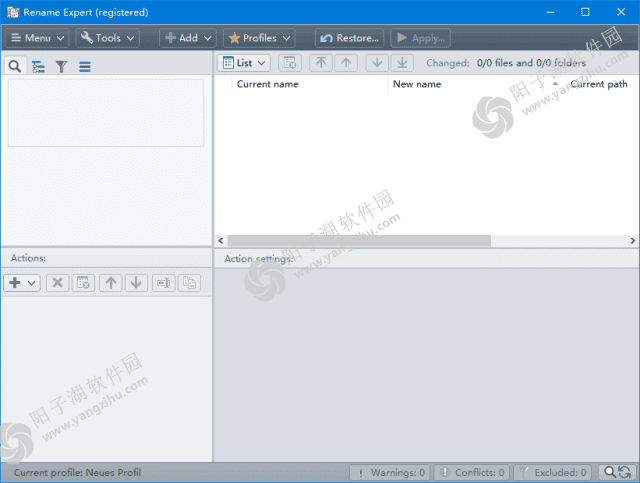Click the horizontal scrollbar right arrow

coord(632,241)
